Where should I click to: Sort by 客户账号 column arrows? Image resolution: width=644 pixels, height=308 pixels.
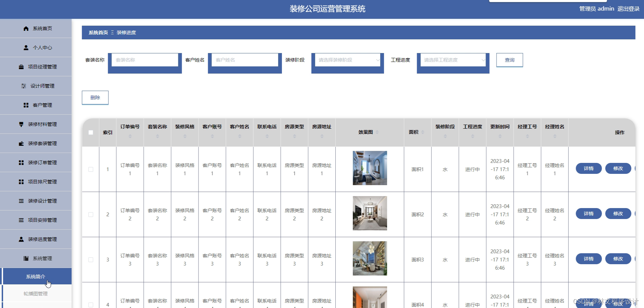tap(212, 136)
